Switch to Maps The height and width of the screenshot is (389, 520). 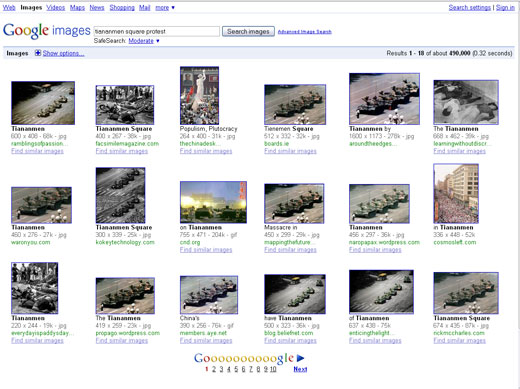pyautogui.click(x=77, y=7)
